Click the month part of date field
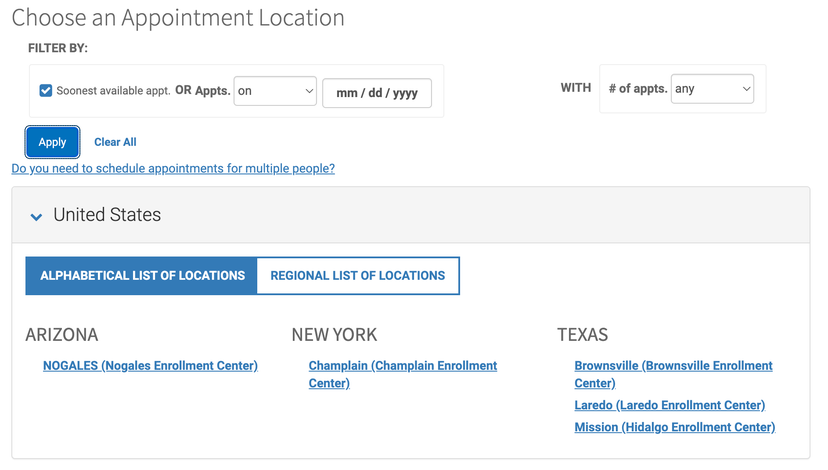Screen dimensions: 828x470 (x=347, y=93)
